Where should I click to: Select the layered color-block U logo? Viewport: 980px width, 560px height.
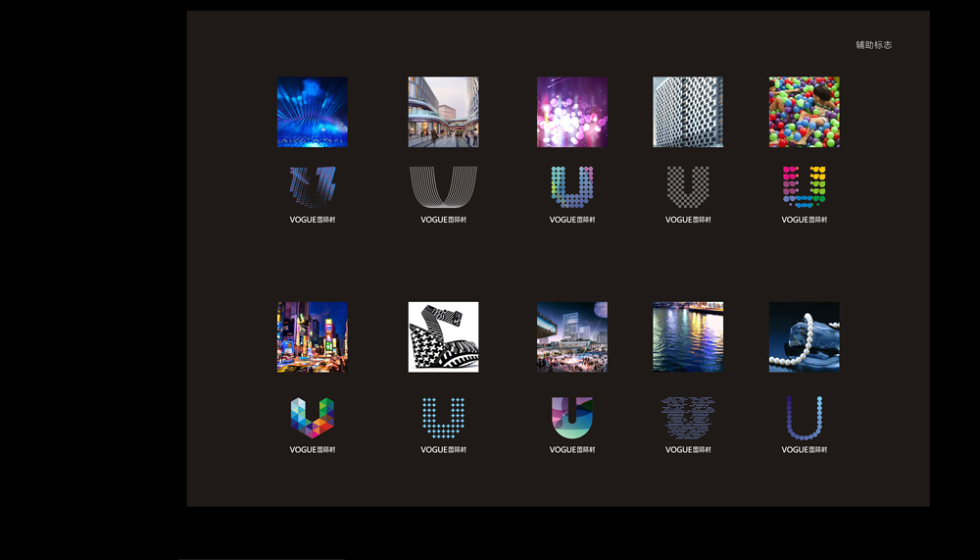tap(572, 417)
